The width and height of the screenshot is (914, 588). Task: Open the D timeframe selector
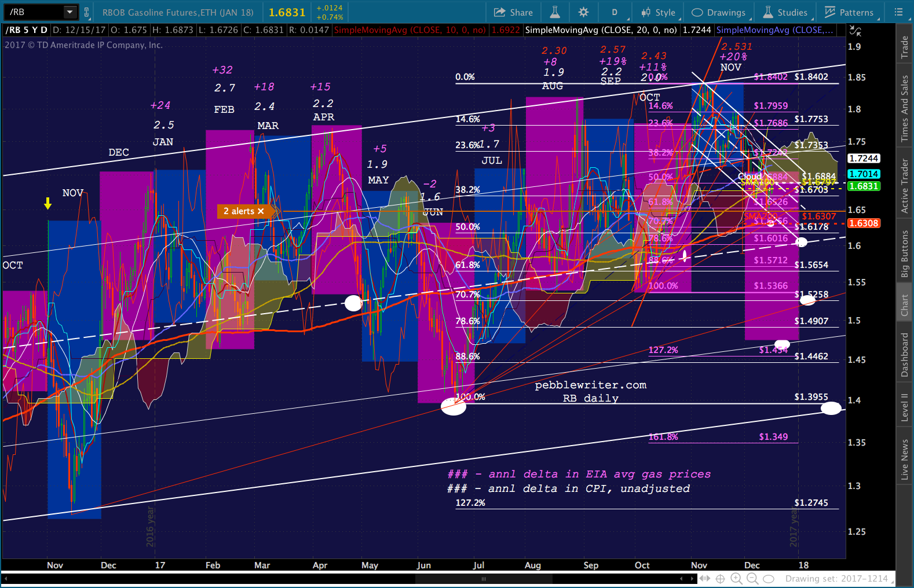pyautogui.click(x=615, y=12)
